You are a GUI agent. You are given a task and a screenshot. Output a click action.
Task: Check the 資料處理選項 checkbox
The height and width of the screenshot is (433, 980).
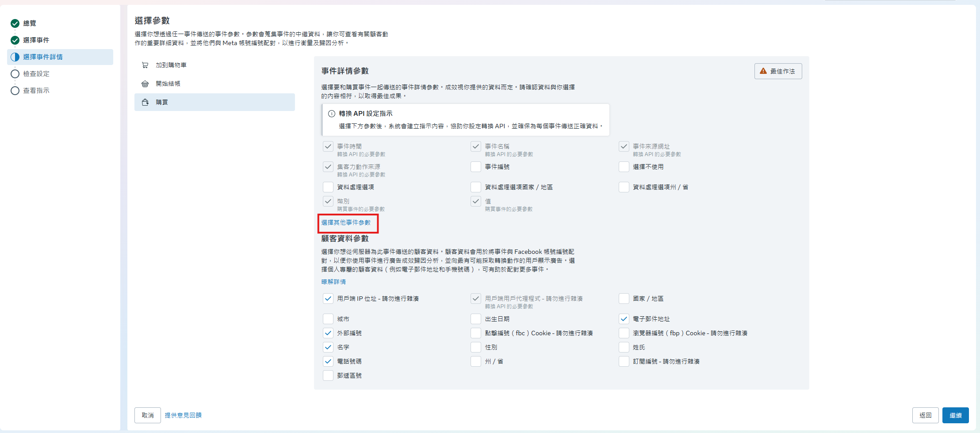coord(328,187)
